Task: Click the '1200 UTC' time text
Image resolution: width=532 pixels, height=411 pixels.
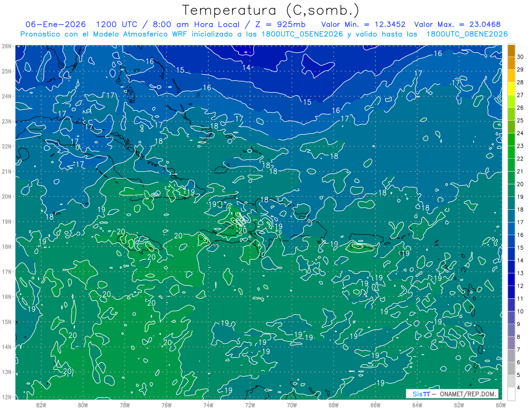Action: (116, 24)
